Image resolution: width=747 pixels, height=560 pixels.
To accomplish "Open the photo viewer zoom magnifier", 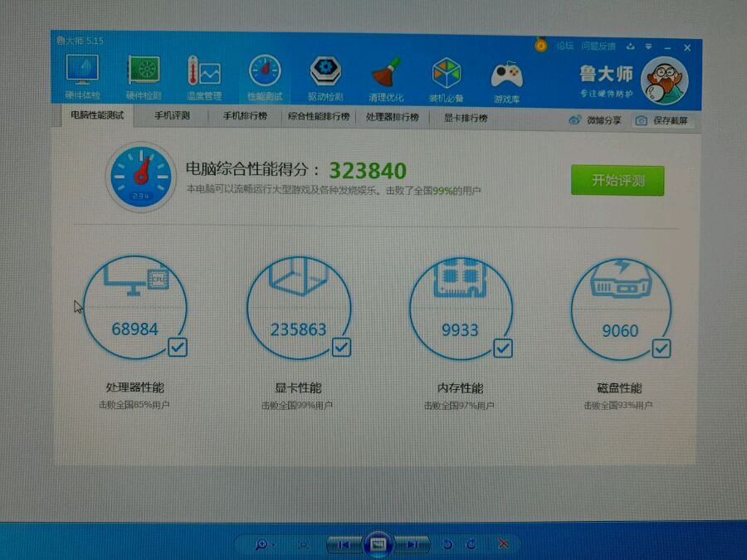I will (x=263, y=543).
